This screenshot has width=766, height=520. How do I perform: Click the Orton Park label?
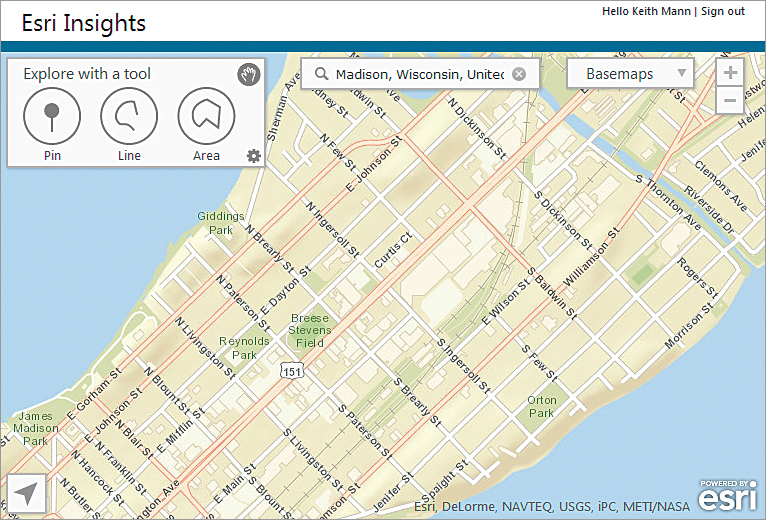[542, 407]
